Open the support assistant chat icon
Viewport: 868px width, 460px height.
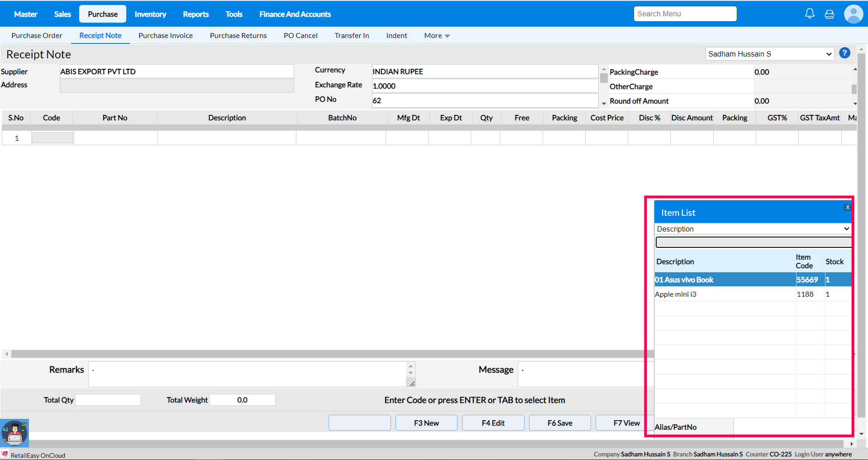(14, 433)
